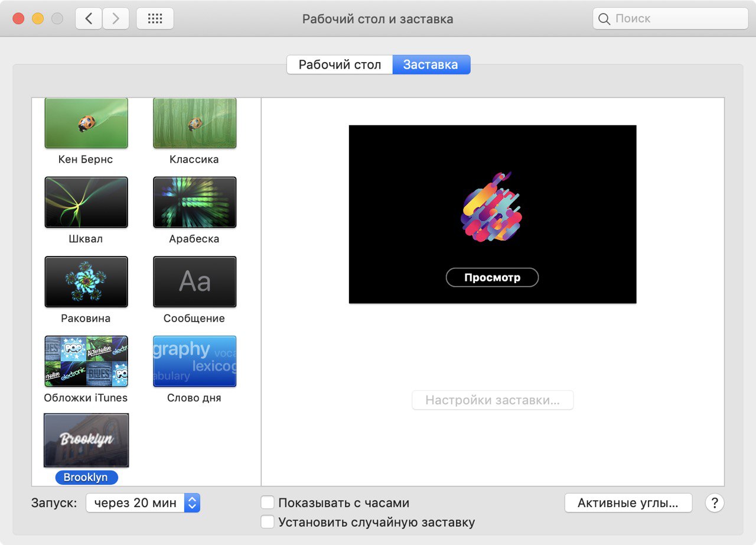
Task: Click the Шквал label
Action: pyautogui.click(x=86, y=239)
